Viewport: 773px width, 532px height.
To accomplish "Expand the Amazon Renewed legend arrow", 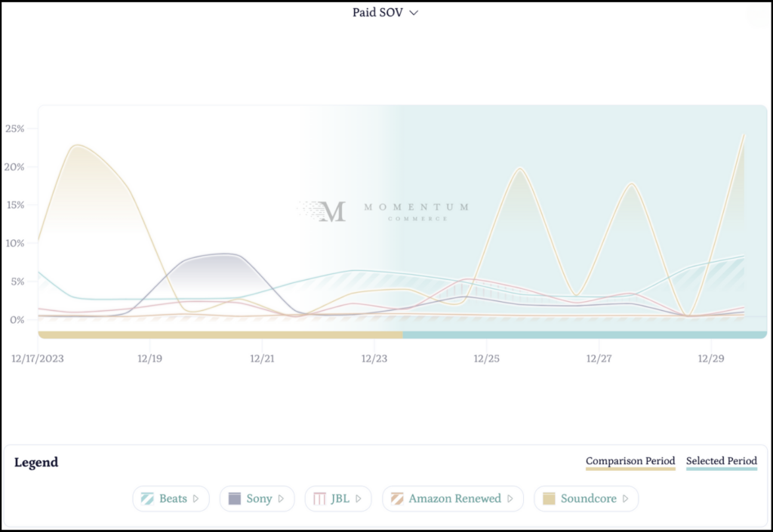I will 510,499.
